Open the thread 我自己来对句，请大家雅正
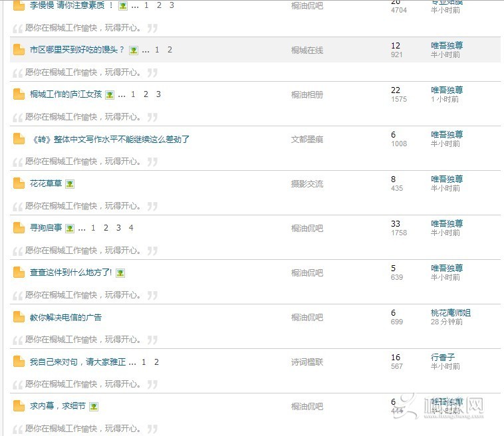This screenshot has height=436, width=504. (x=78, y=362)
